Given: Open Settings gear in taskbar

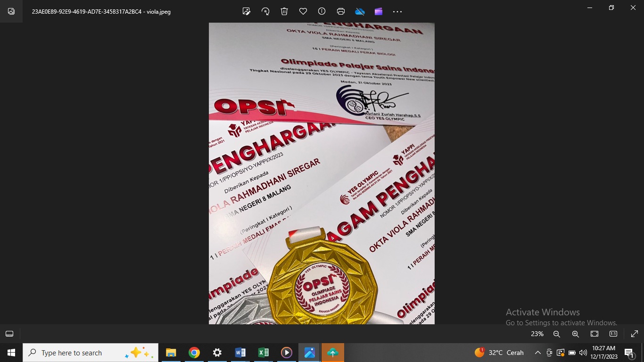Looking at the screenshot, I should click(217, 353).
